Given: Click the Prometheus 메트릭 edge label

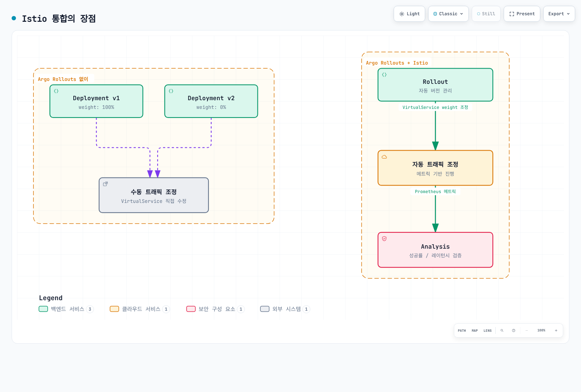Looking at the screenshot, I should [435, 192].
